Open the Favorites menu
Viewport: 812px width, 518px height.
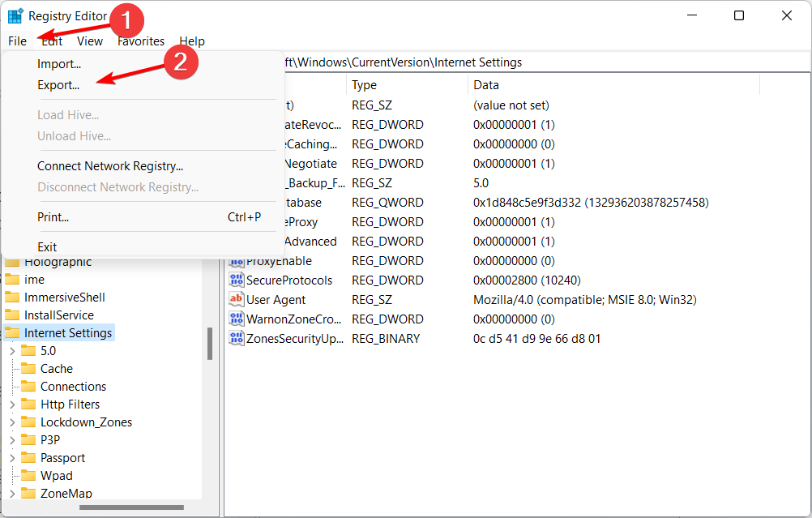(x=141, y=41)
